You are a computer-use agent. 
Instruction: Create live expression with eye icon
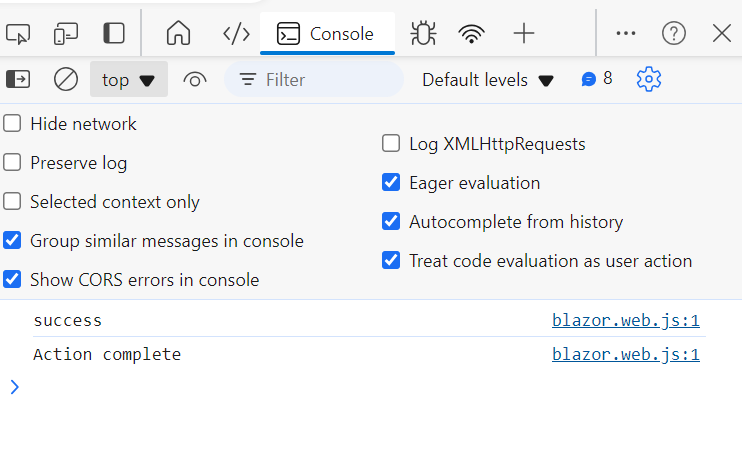[195, 79]
